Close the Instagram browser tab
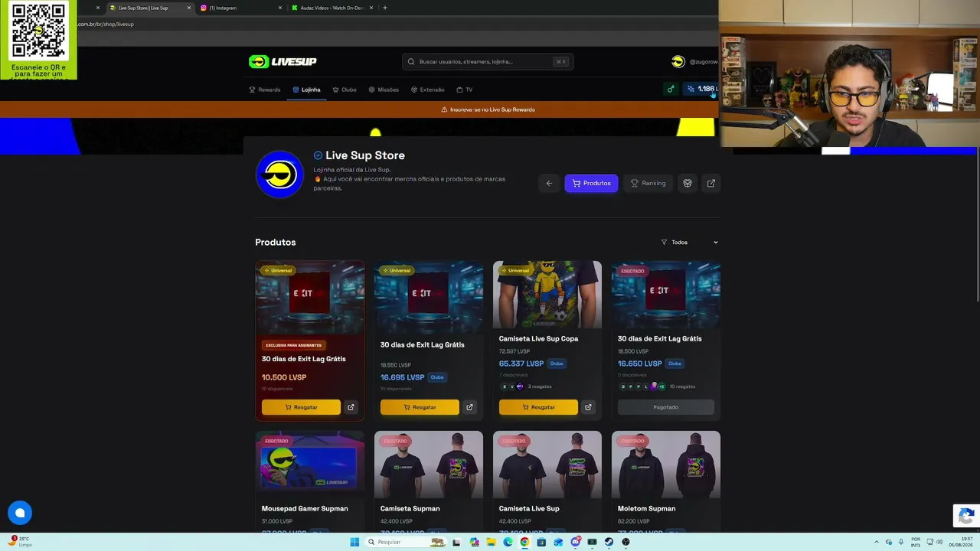The height and width of the screenshot is (551, 980). 279,8
